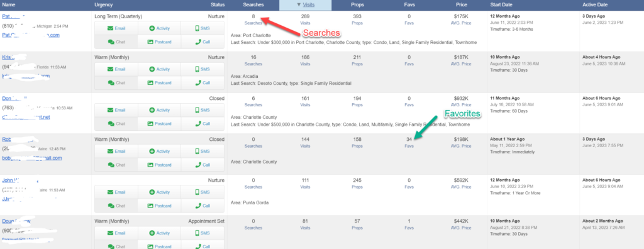
Task: Sort by the Active Date column header
Action: pos(595,5)
